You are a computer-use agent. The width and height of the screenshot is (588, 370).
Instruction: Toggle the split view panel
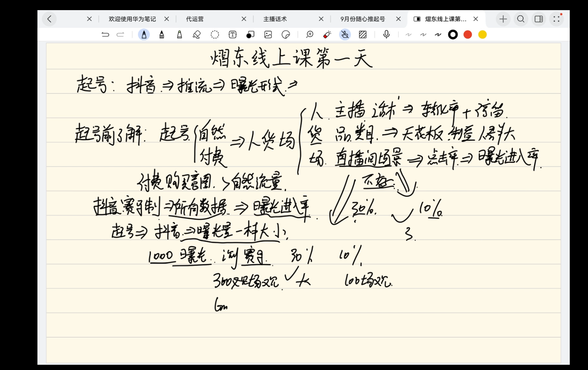tap(538, 19)
